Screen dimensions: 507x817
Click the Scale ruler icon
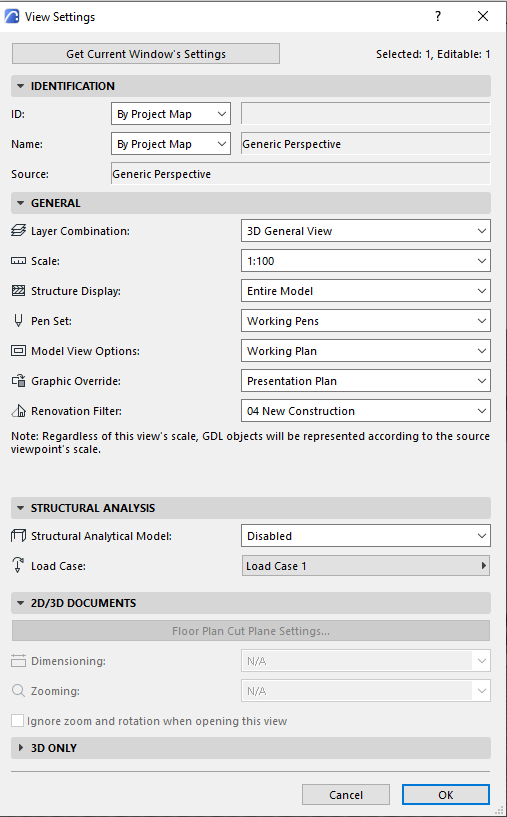[x=18, y=261]
